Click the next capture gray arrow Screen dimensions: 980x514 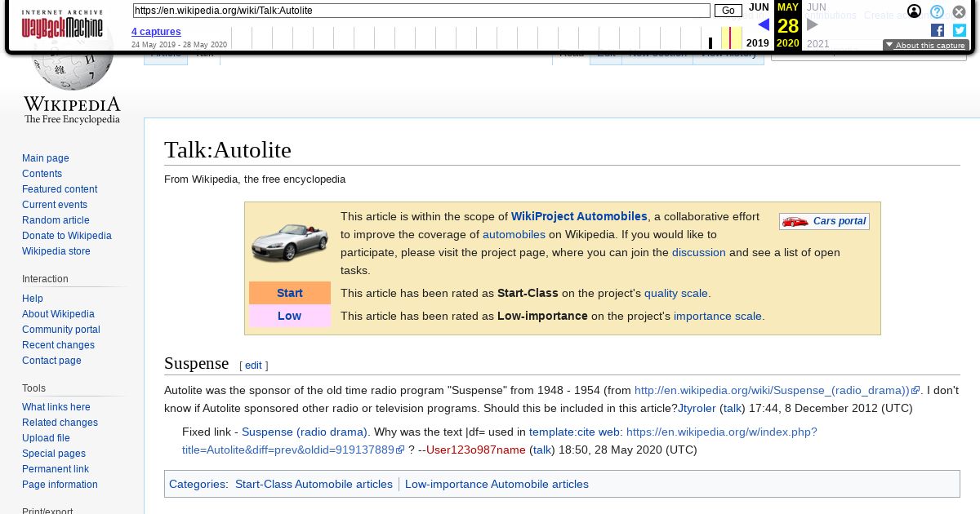pos(812,24)
